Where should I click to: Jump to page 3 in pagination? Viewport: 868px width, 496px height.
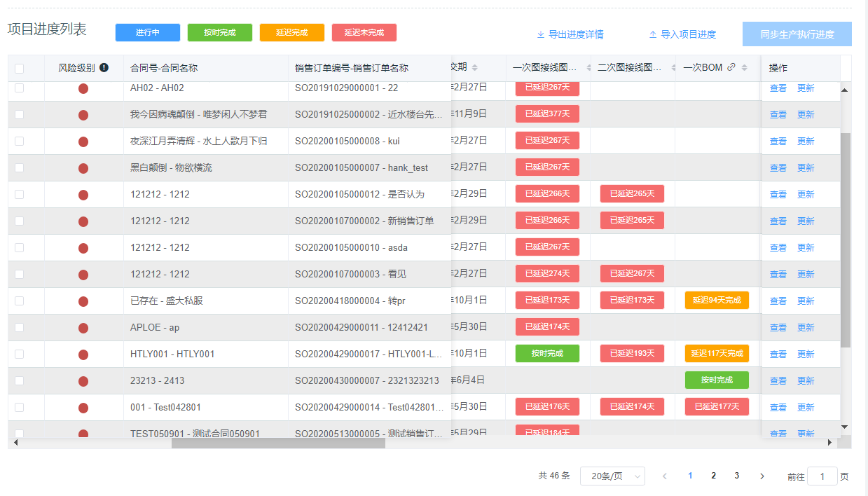click(736, 476)
